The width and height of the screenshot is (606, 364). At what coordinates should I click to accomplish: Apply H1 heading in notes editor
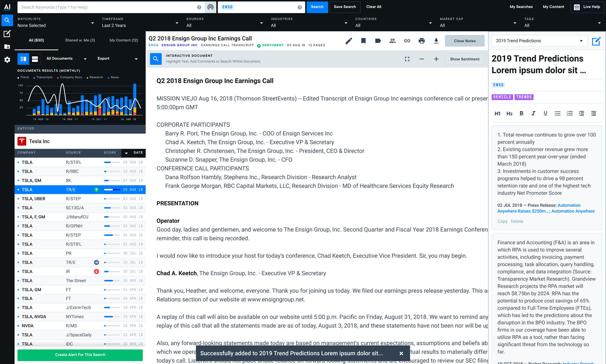click(x=497, y=114)
